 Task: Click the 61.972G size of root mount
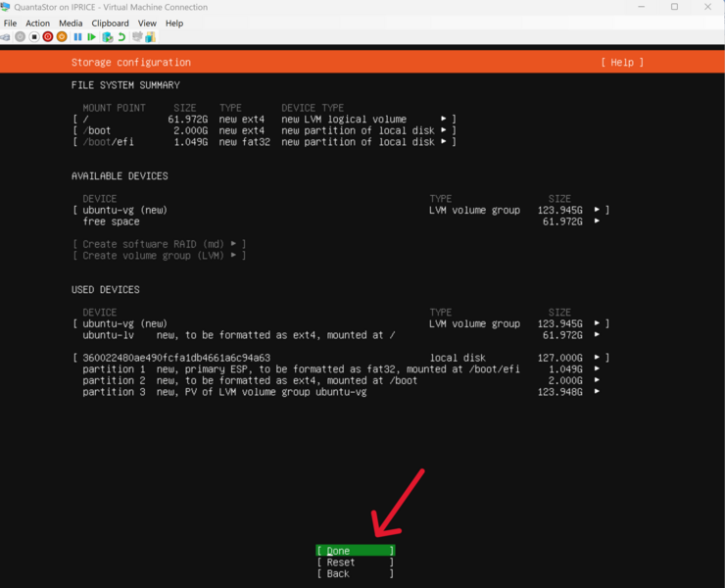[188, 120]
